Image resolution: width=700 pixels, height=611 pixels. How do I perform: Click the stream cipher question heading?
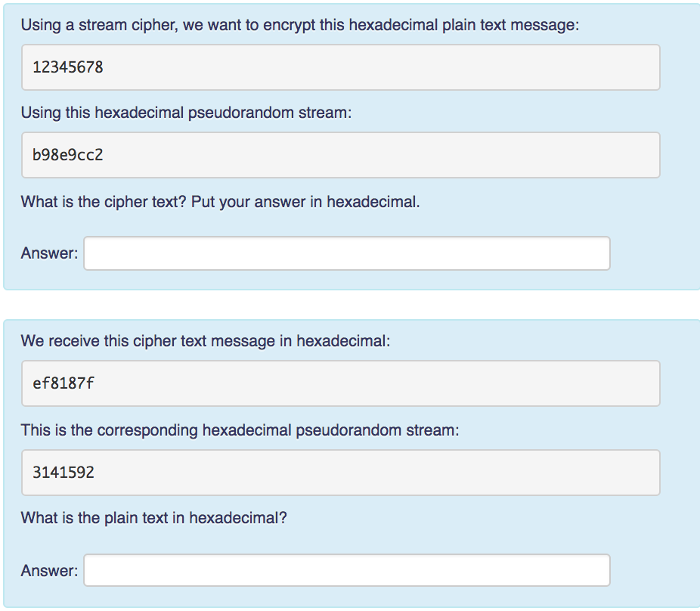coord(299,25)
